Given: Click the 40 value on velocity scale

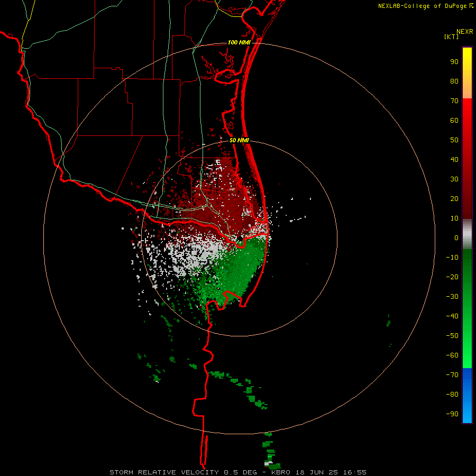Looking at the screenshot, I should pyautogui.click(x=454, y=159).
